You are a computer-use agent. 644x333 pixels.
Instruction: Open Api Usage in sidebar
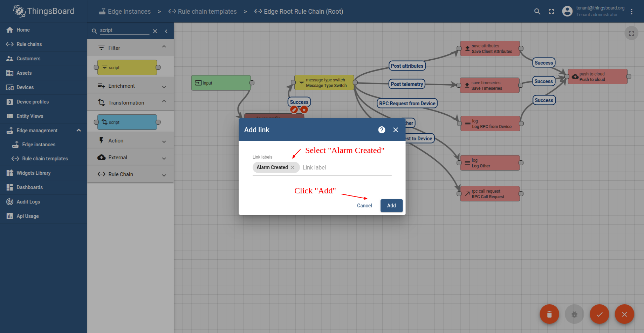point(43,216)
